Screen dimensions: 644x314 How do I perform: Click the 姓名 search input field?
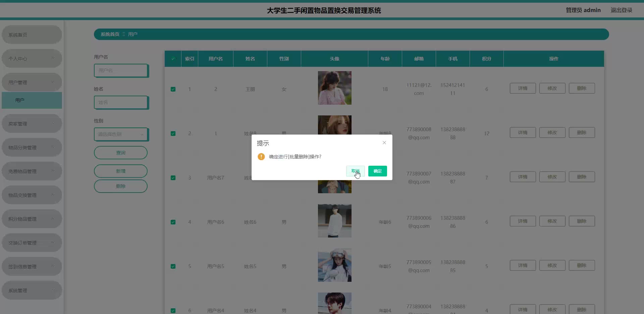(121, 102)
